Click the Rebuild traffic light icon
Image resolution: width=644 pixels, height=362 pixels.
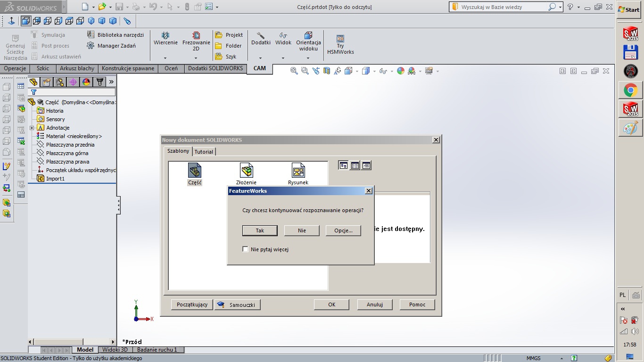187,7
